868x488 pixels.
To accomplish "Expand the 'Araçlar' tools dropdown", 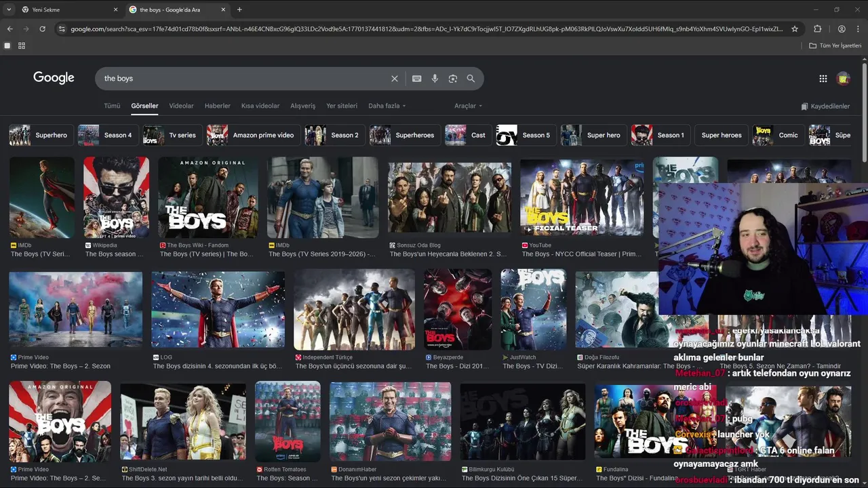I will point(468,106).
